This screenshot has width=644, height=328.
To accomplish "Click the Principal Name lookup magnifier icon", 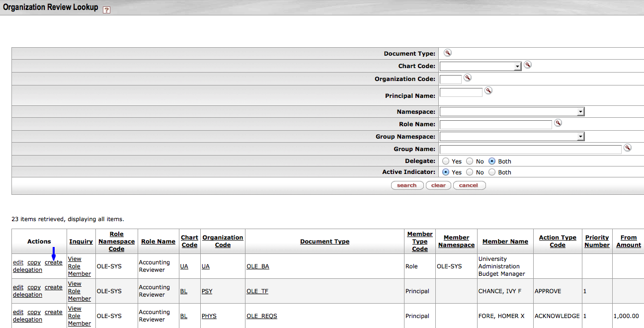I will (488, 90).
